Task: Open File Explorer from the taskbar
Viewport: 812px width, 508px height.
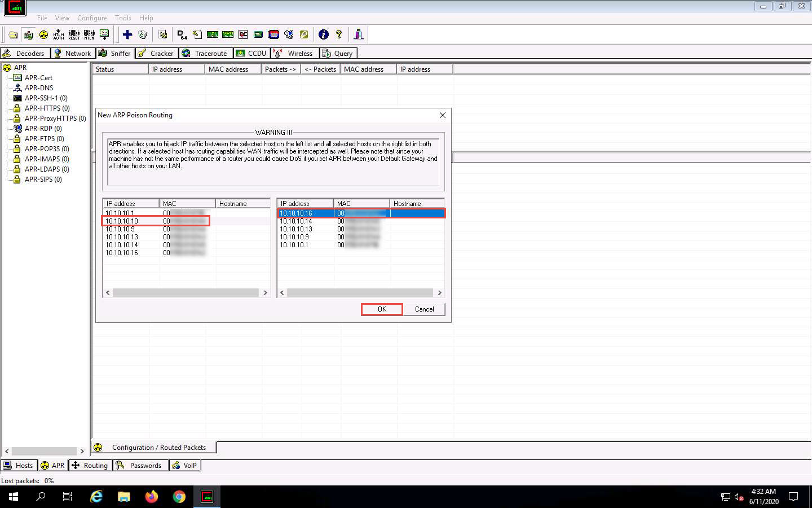Action: pos(124,497)
